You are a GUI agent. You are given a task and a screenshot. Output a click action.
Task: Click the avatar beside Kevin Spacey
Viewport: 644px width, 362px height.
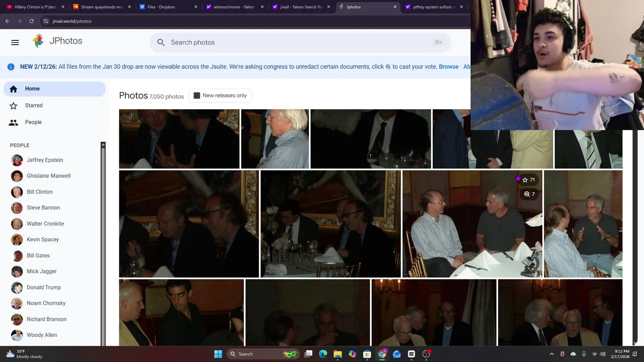(17, 240)
